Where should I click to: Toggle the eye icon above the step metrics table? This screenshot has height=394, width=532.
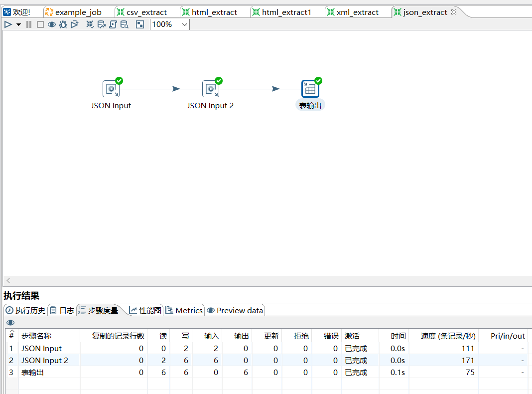click(10, 323)
